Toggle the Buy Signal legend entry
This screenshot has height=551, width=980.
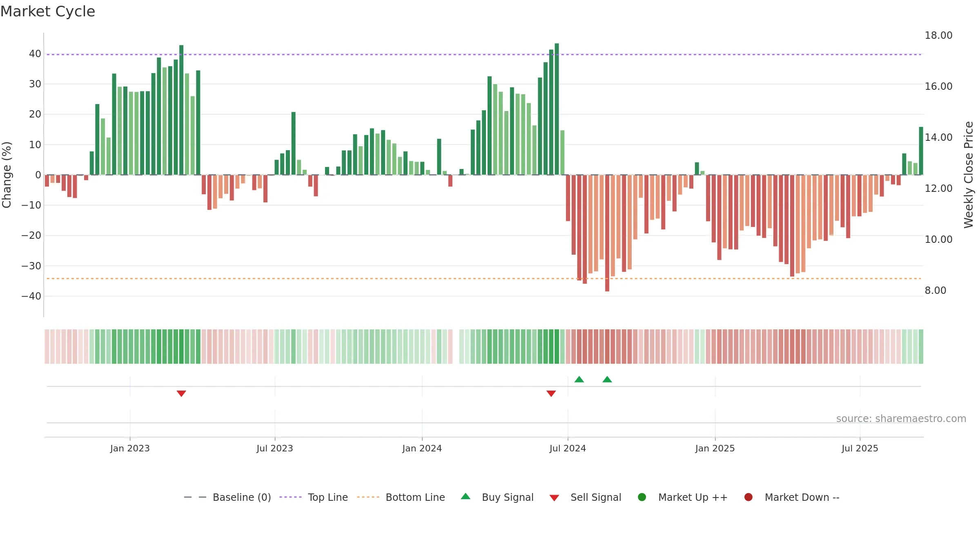(x=497, y=497)
